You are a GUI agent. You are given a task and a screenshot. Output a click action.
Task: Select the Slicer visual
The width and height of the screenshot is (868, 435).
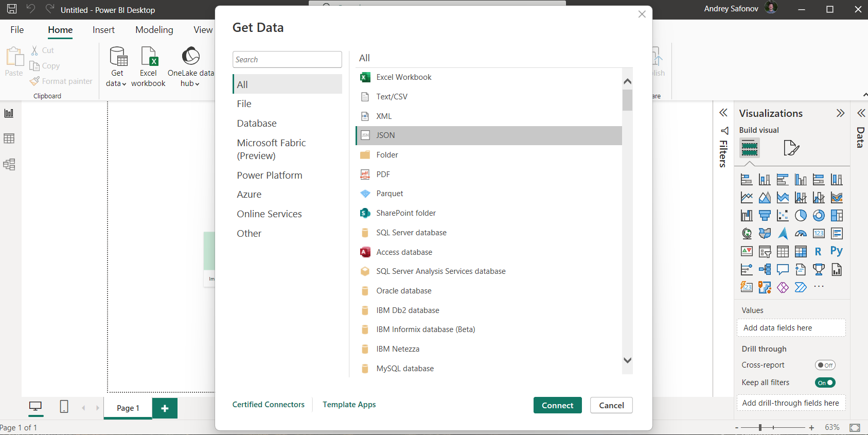[x=765, y=252]
